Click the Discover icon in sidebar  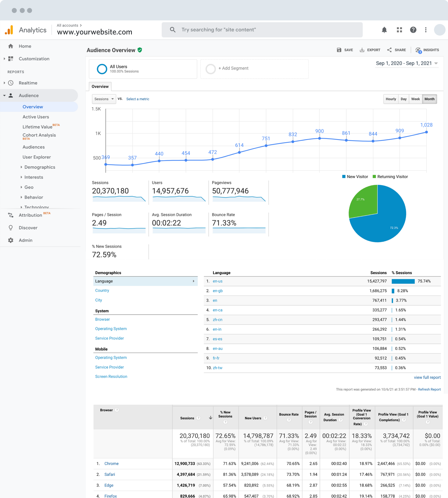click(10, 228)
